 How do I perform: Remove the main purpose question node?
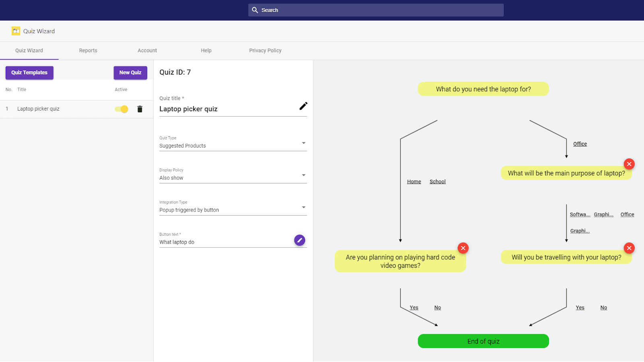629,164
